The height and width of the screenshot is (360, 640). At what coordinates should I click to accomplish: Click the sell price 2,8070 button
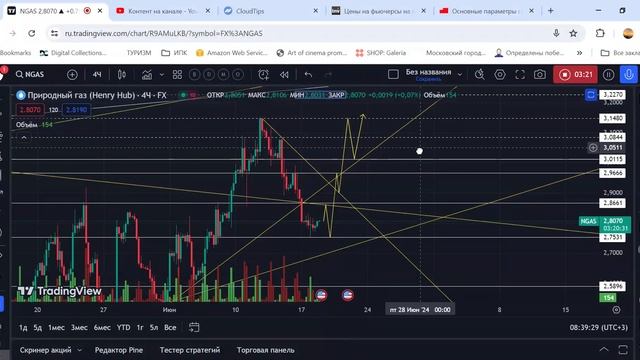pos(30,110)
